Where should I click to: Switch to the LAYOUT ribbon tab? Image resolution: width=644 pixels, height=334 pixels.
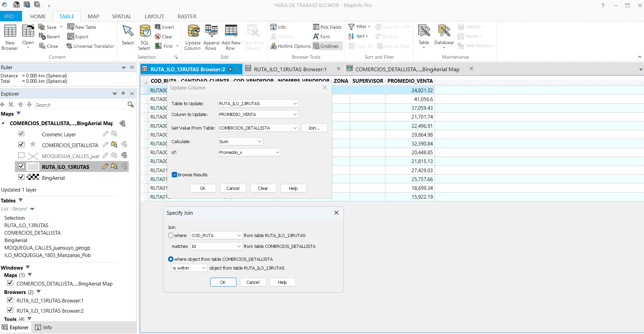[154, 16]
